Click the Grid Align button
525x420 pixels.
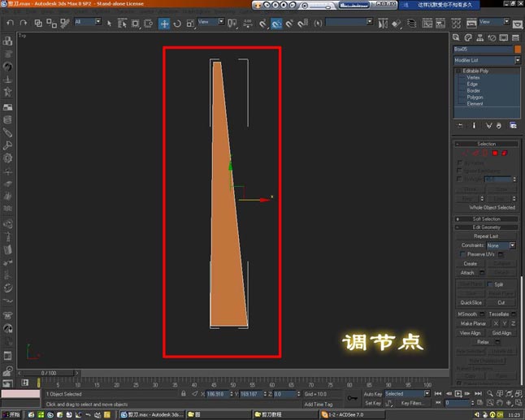[501, 333]
